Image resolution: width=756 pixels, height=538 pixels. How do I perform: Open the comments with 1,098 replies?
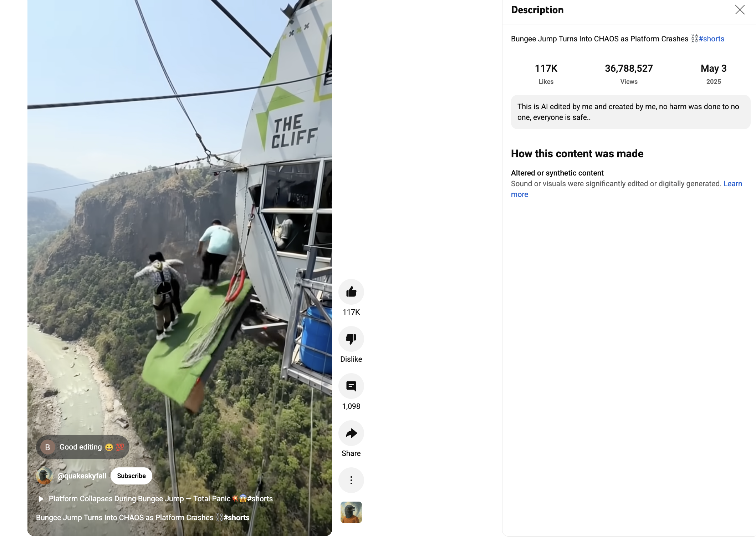click(351, 386)
